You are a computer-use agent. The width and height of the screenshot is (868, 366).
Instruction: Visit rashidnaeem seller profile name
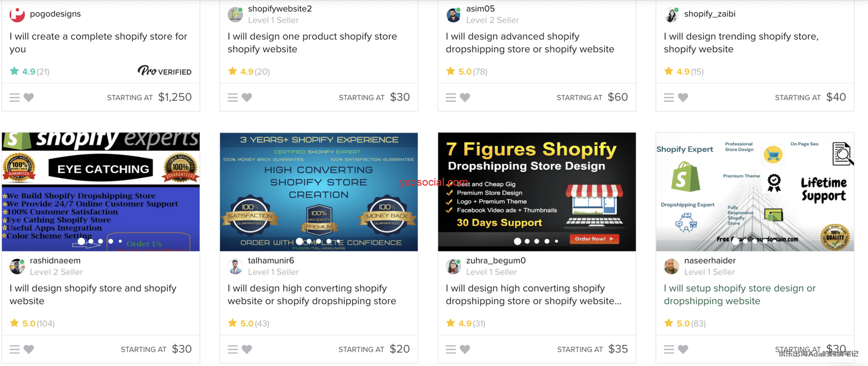pyautogui.click(x=55, y=261)
